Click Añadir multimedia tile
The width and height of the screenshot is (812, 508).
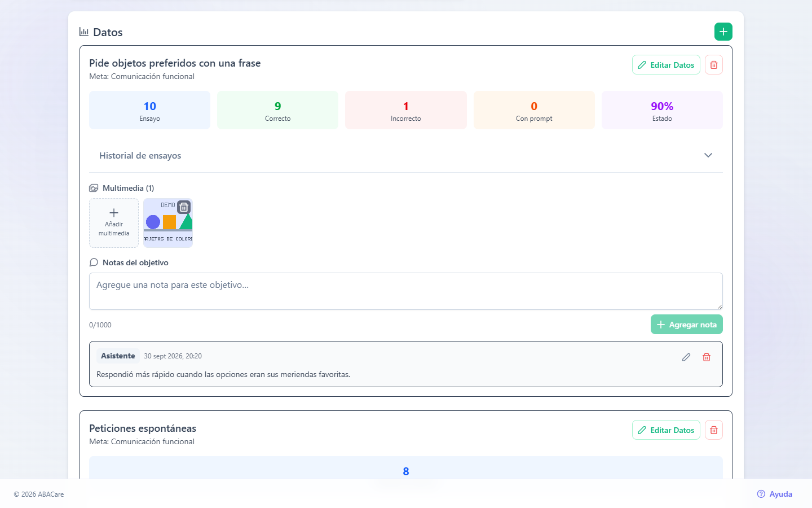pos(114,223)
